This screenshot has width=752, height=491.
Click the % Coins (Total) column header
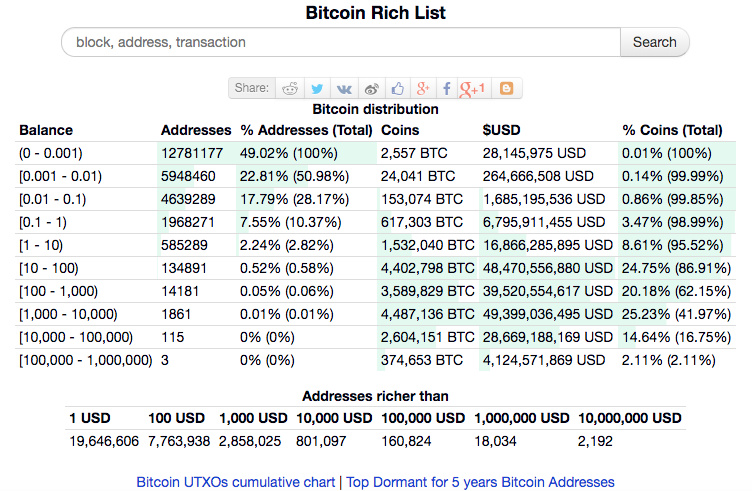tap(672, 130)
